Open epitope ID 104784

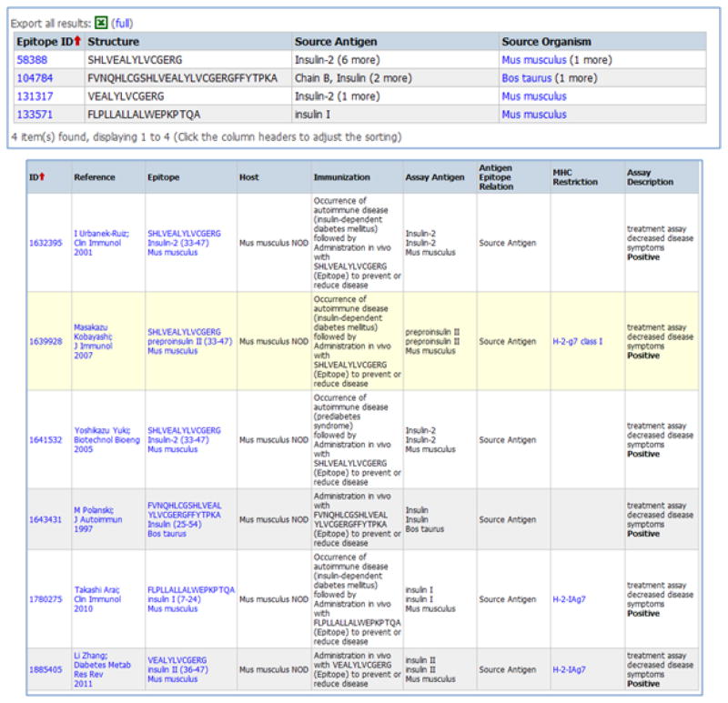35,78
